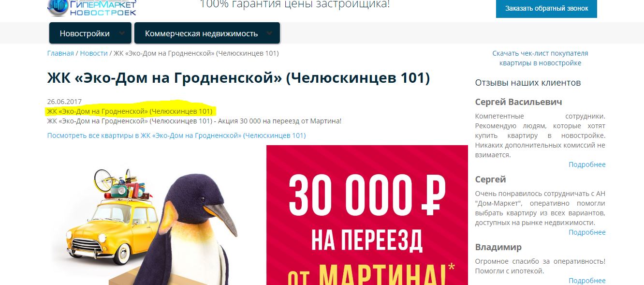Click the reviewer name Сергей Васильевич
644x285 pixels.
[x=519, y=102]
